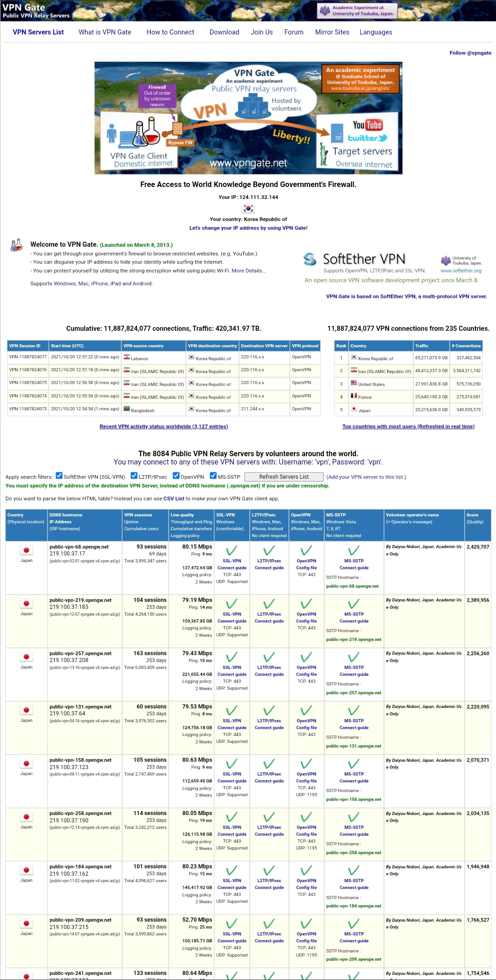Viewport: 496px width, 980px height.
Task: Open L2TP/IPsec Connect guide for public-vpn-219
Action: point(269,621)
